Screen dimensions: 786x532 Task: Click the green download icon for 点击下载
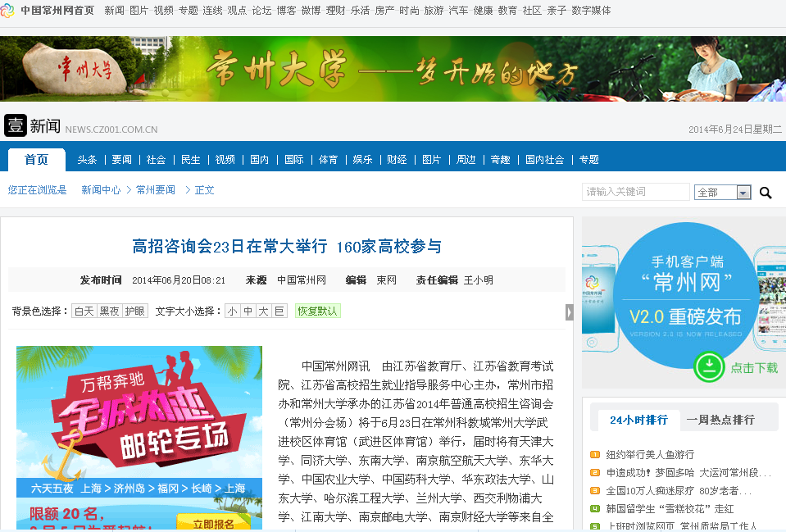point(708,367)
